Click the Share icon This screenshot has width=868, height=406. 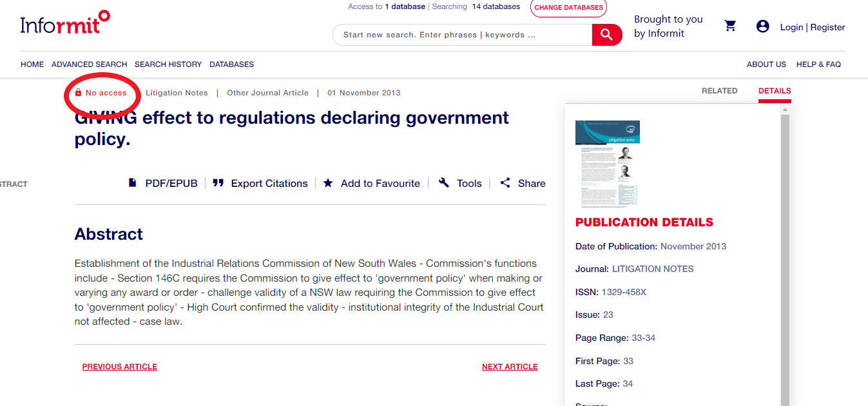[x=505, y=183]
